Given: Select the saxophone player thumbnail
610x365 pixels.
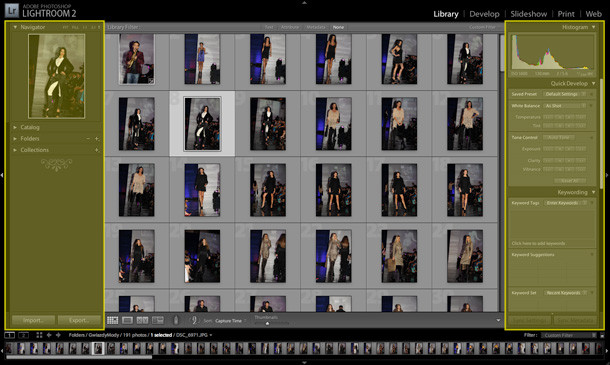Looking at the screenshot, I should pyautogui.click(x=137, y=59).
